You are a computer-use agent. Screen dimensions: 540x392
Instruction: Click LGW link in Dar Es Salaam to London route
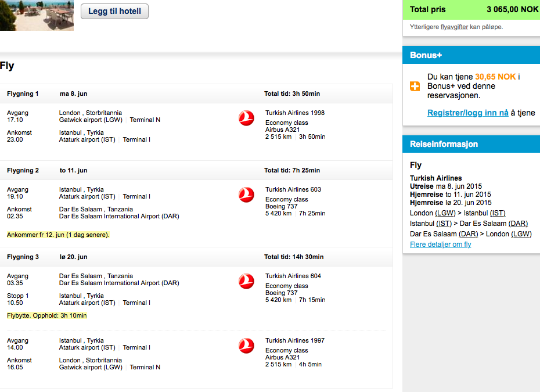point(521,234)
